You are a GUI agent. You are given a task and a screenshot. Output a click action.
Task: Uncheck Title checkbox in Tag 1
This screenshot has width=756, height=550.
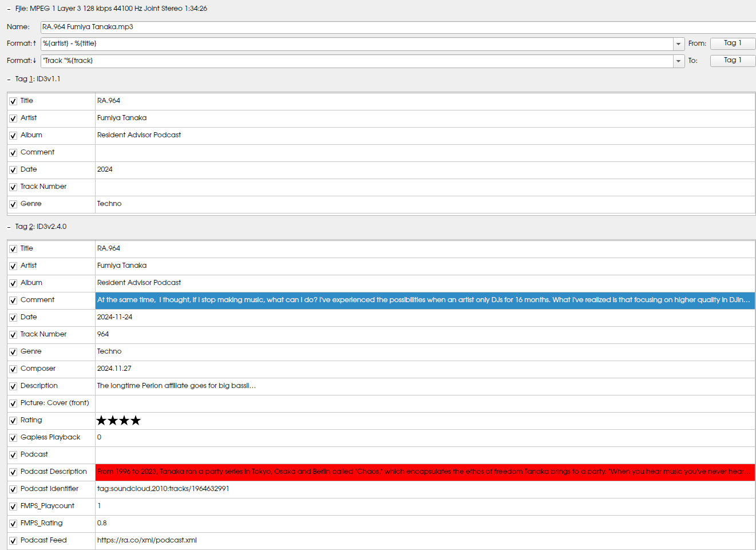pos(13,101)
